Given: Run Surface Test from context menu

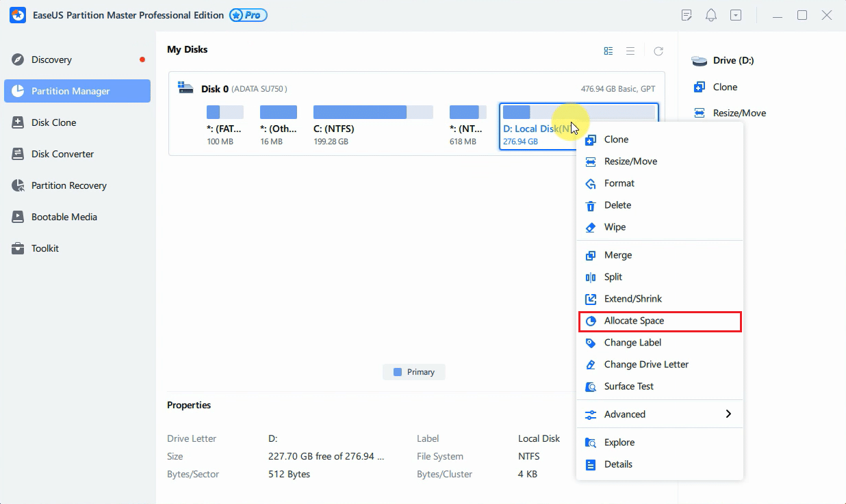Looking at the screenshot, I should 660,386.
